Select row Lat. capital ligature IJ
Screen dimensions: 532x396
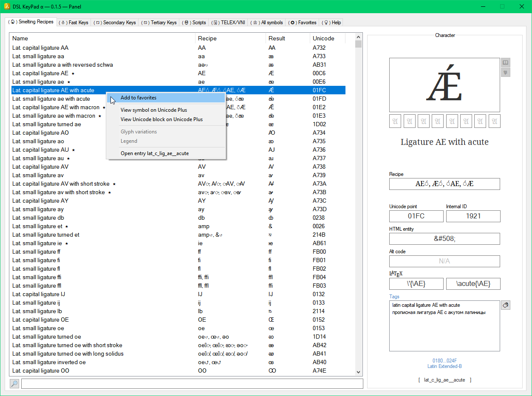(x=178, y=294)
